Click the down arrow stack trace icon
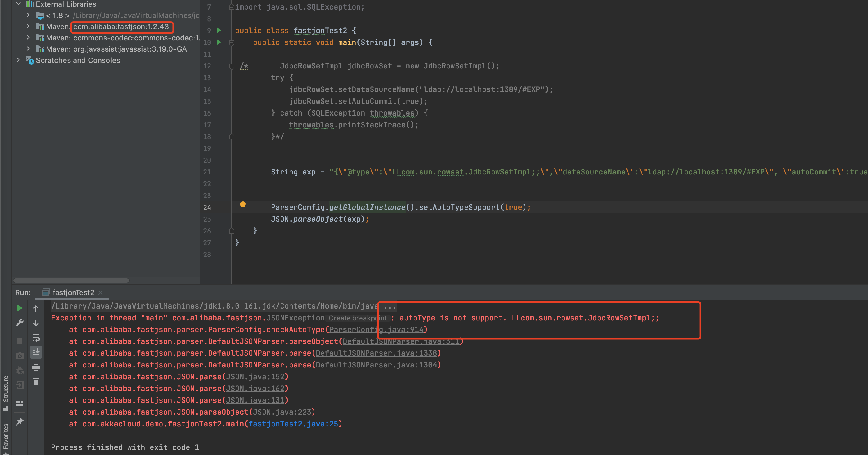868x455 pixels. 36,323
